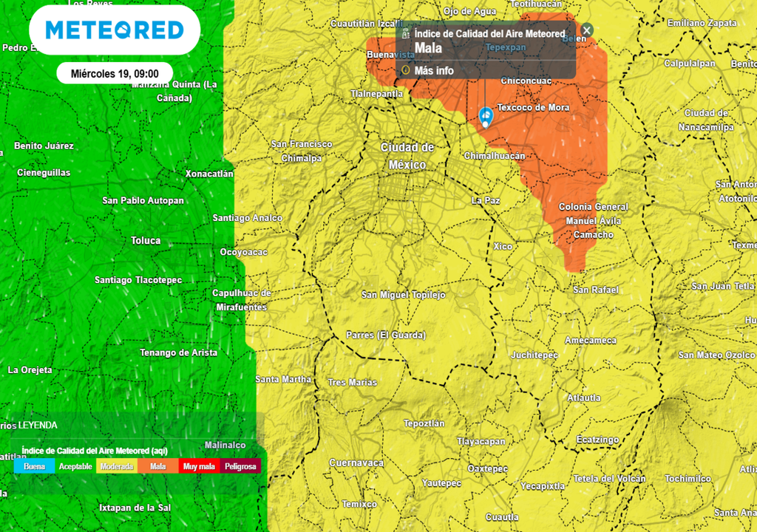
Task: Click the Mala legend swatch
Action: 157,466
